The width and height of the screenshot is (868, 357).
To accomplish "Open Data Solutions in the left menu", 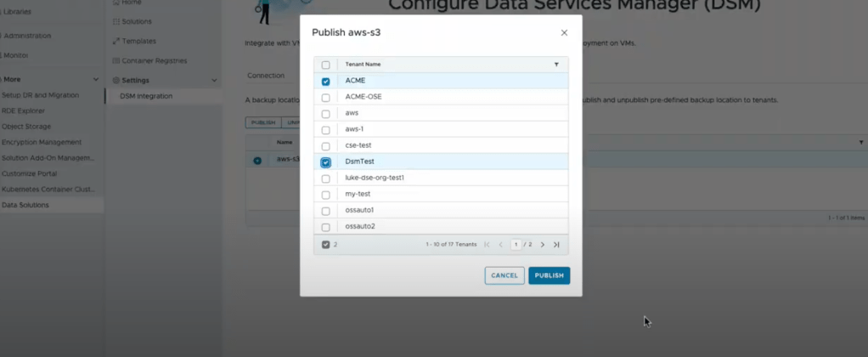I will click(25, 205).
